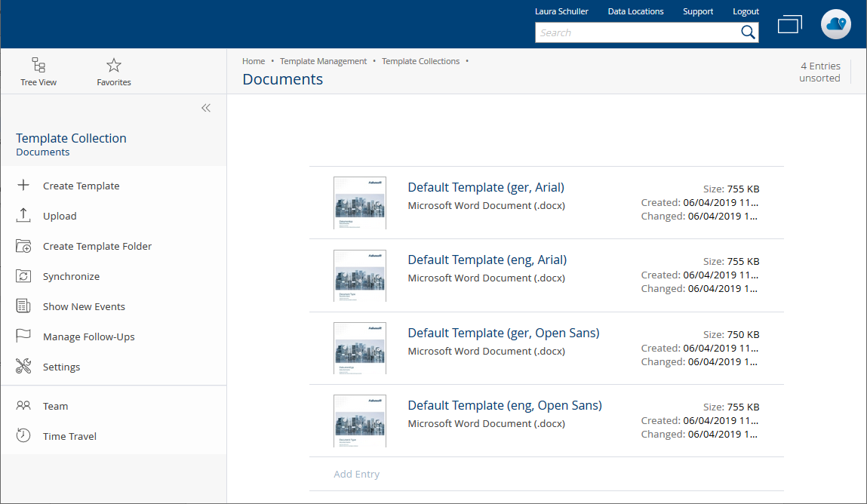Screen dimensions: 867x504
Task: Open Manage Follow-Ups
Action: point(88,337)
